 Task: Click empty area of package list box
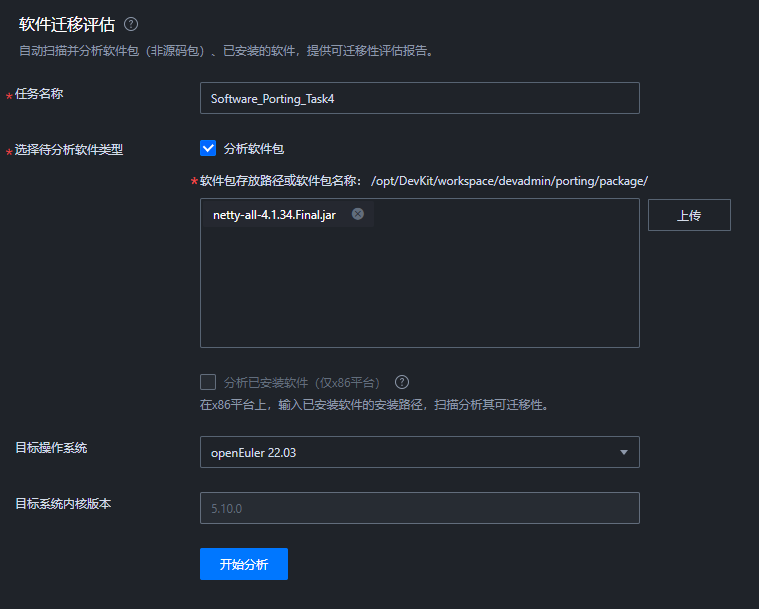click(x=420, y=290)
